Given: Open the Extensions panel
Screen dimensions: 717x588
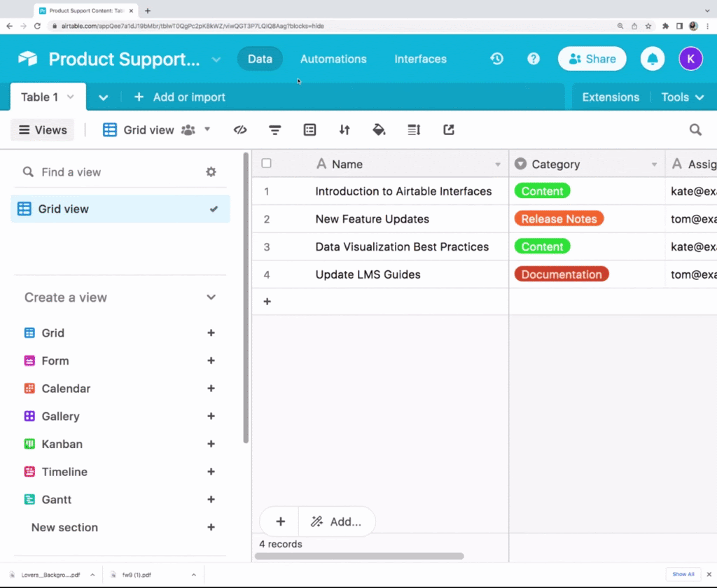Looking at the screenshot, I should [x=611, y=97].
